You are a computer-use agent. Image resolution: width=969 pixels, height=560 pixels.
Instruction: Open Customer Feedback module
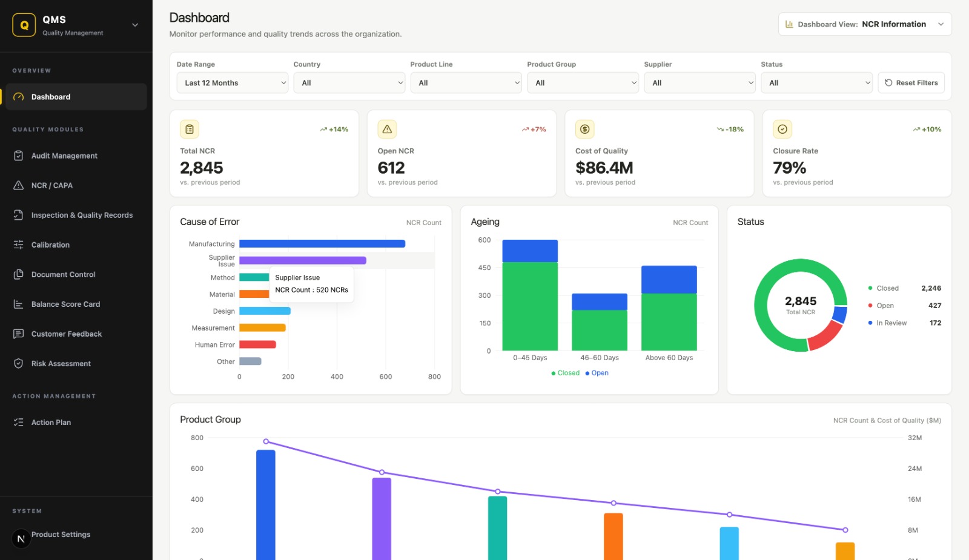pyautogui.click(x=76, y=334)
